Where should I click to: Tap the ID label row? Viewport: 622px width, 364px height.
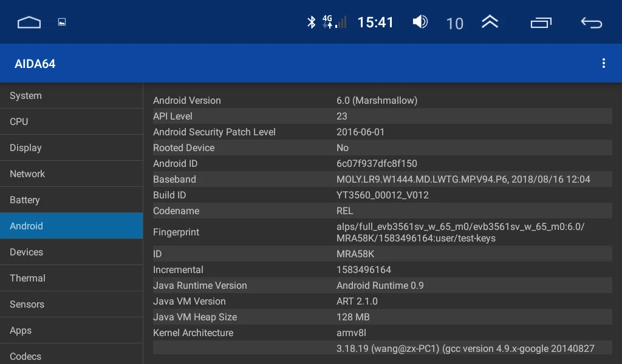(383, 254)
